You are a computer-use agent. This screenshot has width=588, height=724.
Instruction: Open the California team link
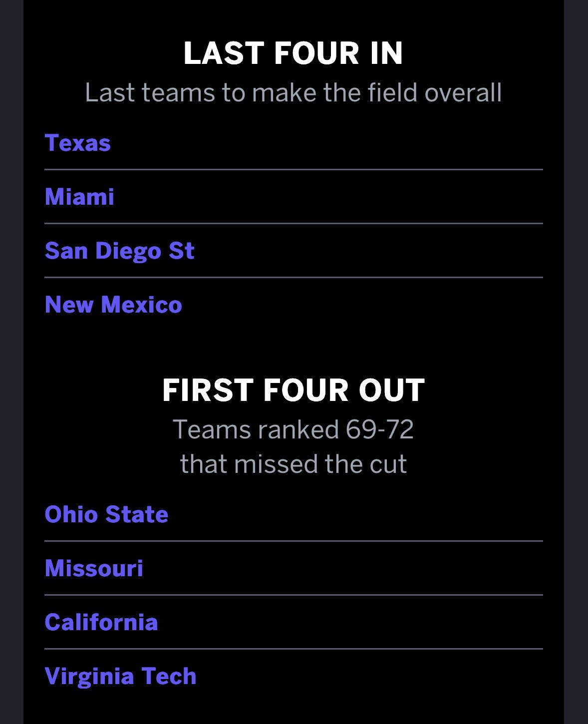click(x=101, y=622)
